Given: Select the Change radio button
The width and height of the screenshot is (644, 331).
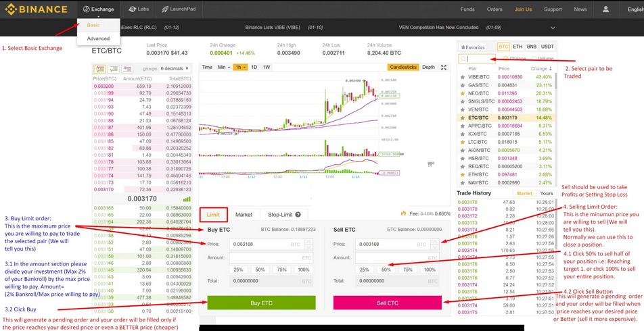Looking at the screenshot, I should (x=505, y=59).
